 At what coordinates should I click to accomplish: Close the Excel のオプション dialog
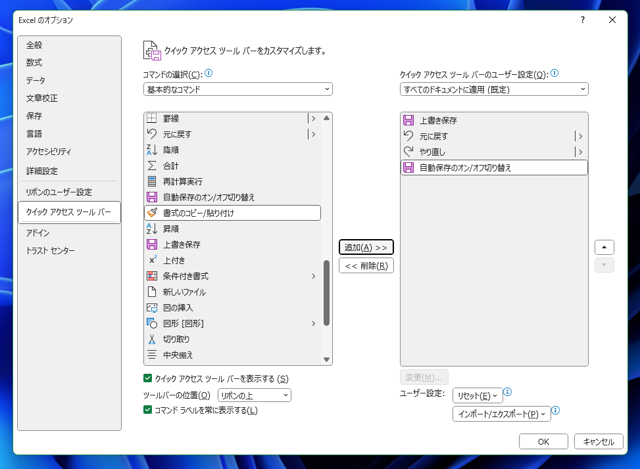pos(612,20)
